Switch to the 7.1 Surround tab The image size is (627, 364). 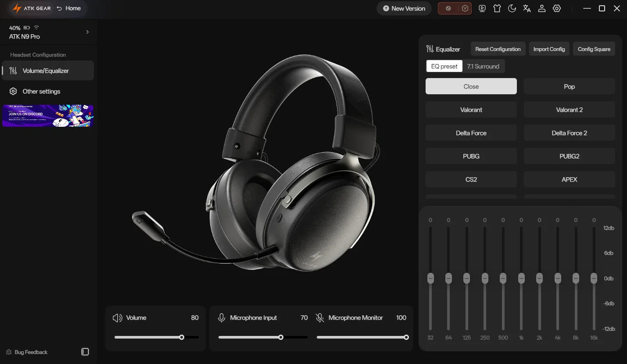pos(483,66)
